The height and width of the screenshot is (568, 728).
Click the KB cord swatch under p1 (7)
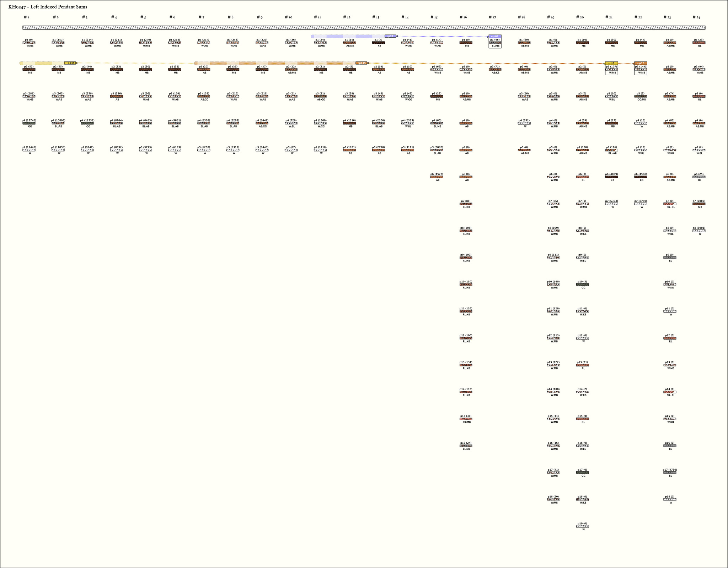378,43
